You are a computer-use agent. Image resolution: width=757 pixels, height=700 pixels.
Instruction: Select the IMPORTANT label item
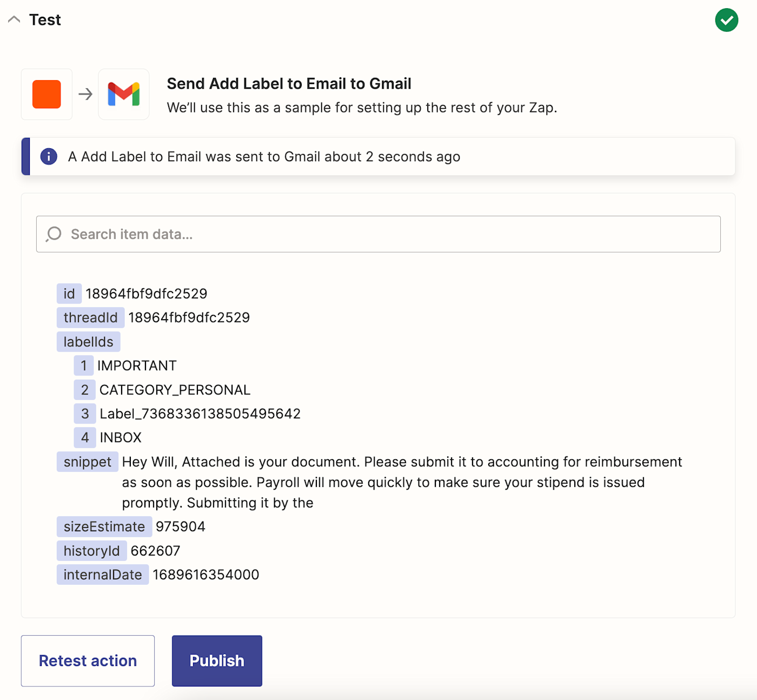coord(137,366)
